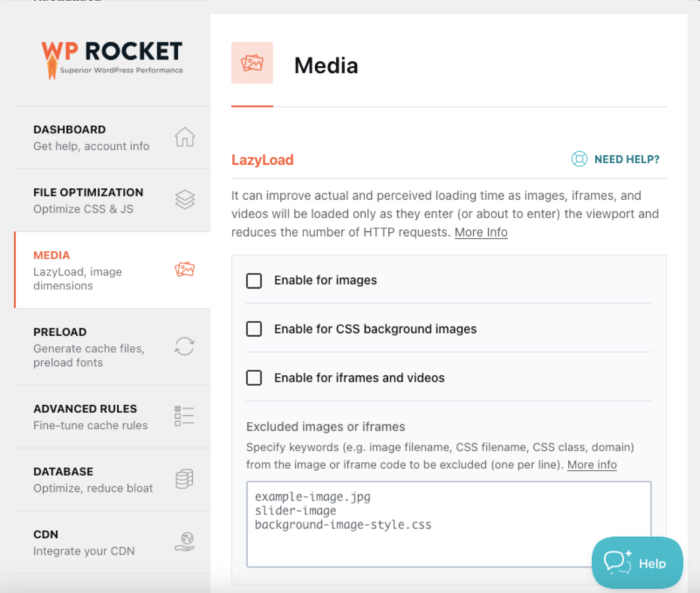Click 'Superior WordPress Performance' tagline
Image resolution: width=700 pixels, height=593 pixels.
[x=122, y=70]
